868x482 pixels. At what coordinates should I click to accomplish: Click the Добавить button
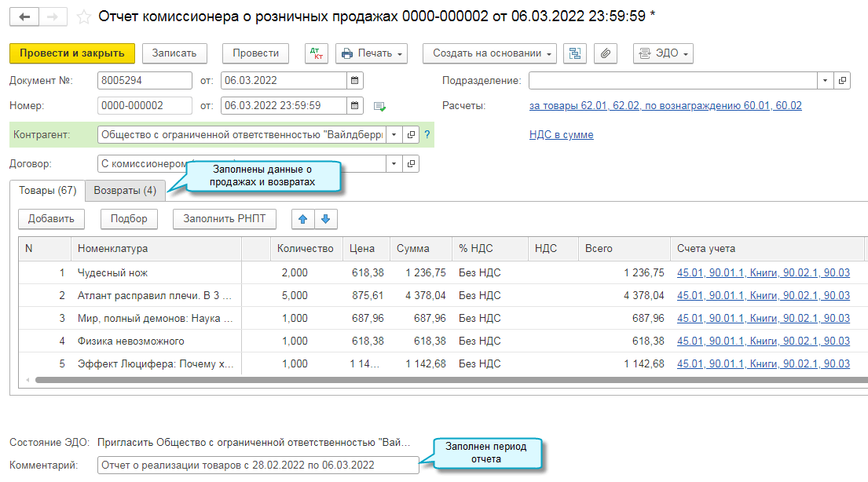pos(51,219)
